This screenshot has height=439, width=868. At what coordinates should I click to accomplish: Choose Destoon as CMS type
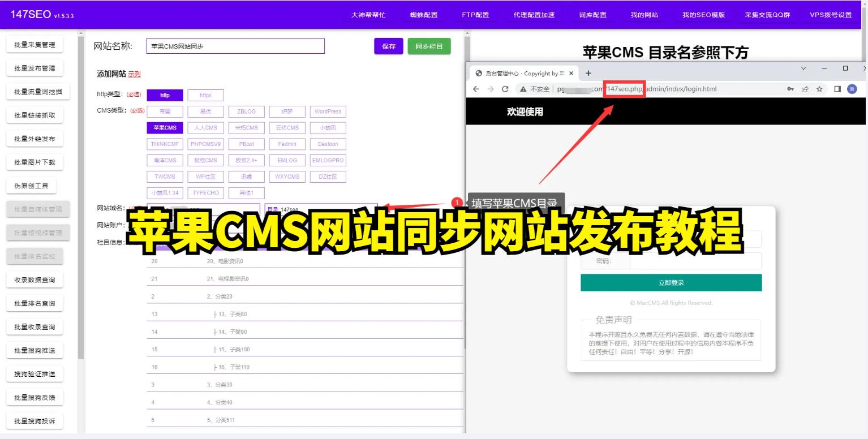coord(328,144)
